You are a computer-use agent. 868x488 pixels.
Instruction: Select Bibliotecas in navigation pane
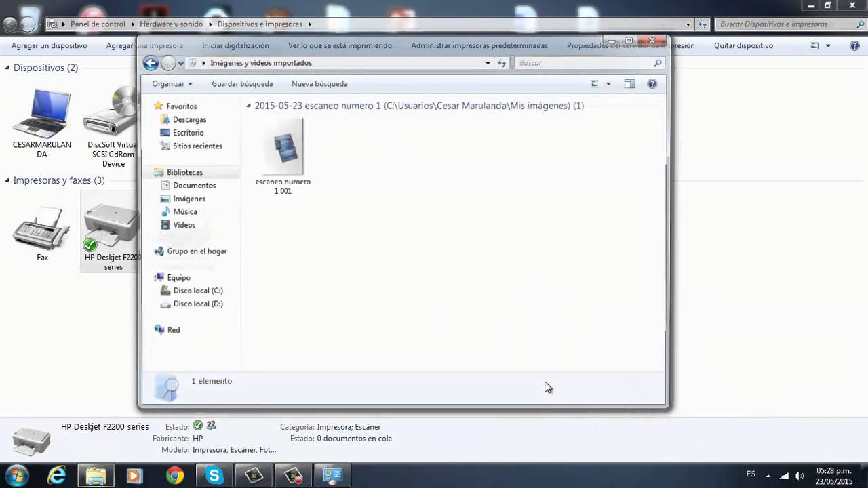[184, 172]
